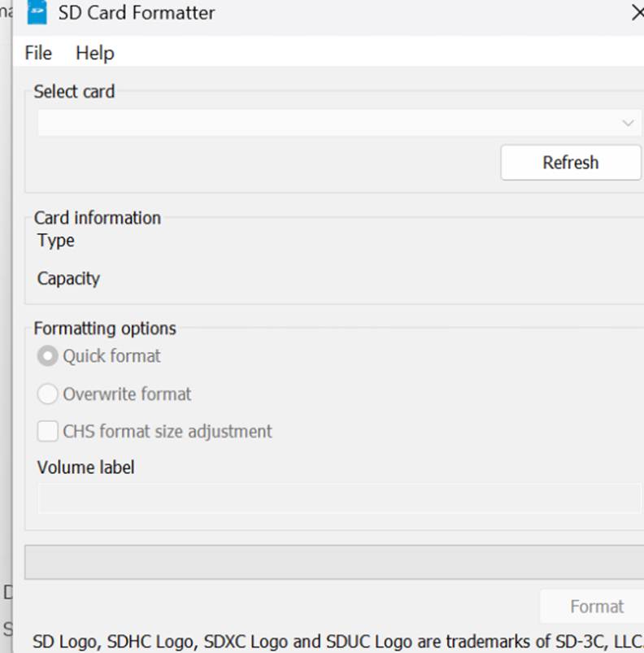Open the Help menu
This screenshot has width=644, height=653.
coord(95,53)
